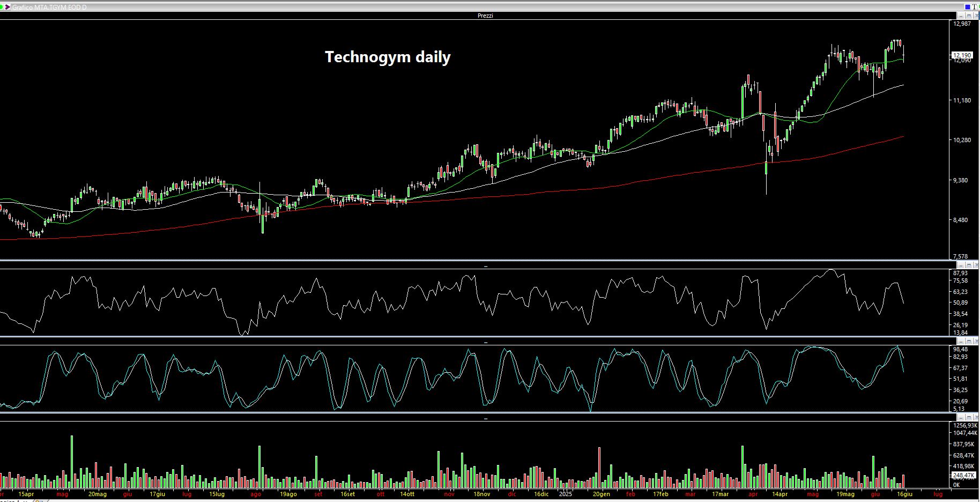Viewport: 980px width, 502px height.
Task: Click the 15apr date on time axis
Action: (26, 494)
